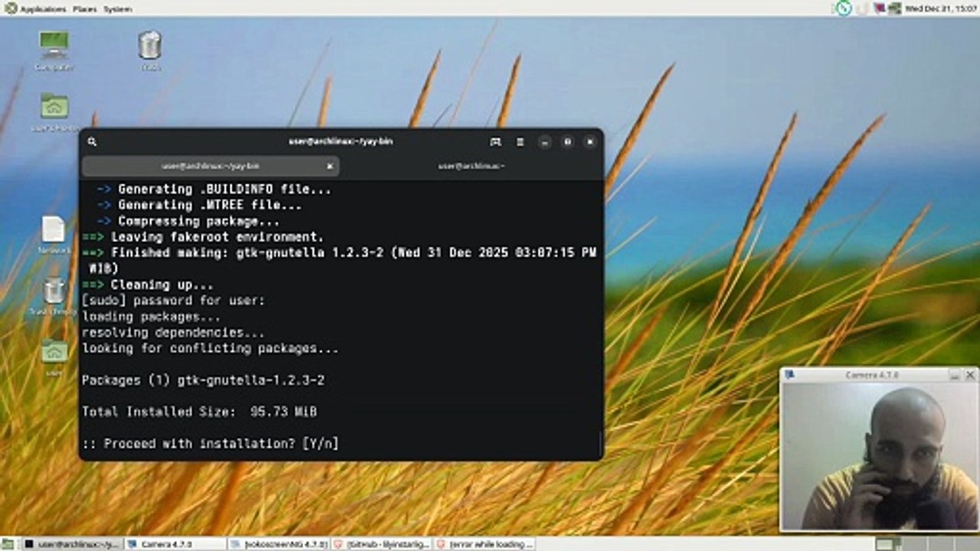Click the 'resolving dependencies...' line
The height and width of the screenshot is (551, 980).
173,333
